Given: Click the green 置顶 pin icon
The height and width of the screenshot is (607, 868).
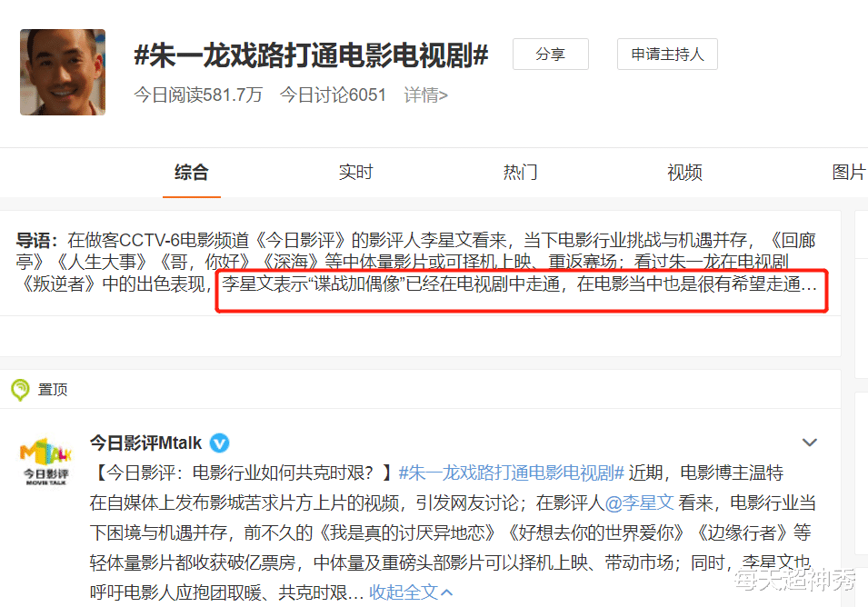Looking at the screenshot, I should pyautogui.click(x=21, y=390).
